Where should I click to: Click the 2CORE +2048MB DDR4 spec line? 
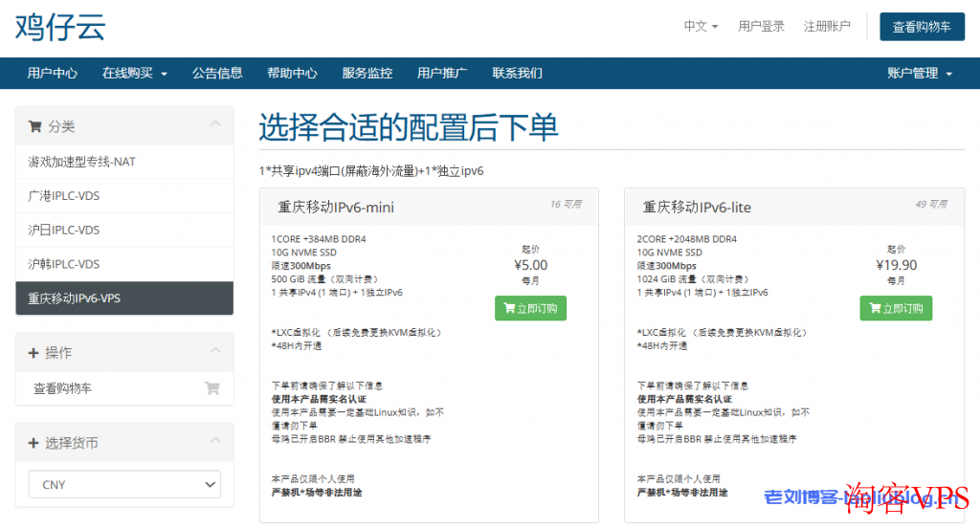687,239
